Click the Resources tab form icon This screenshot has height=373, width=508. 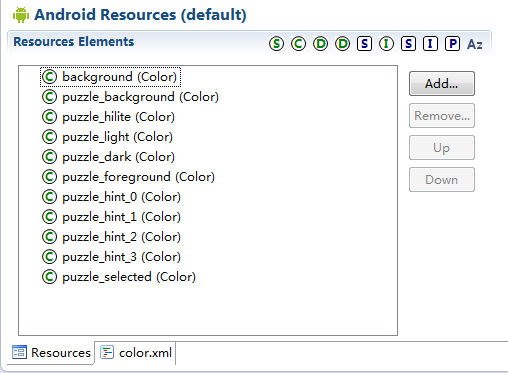pyautogui.click(x=19, y=352)
